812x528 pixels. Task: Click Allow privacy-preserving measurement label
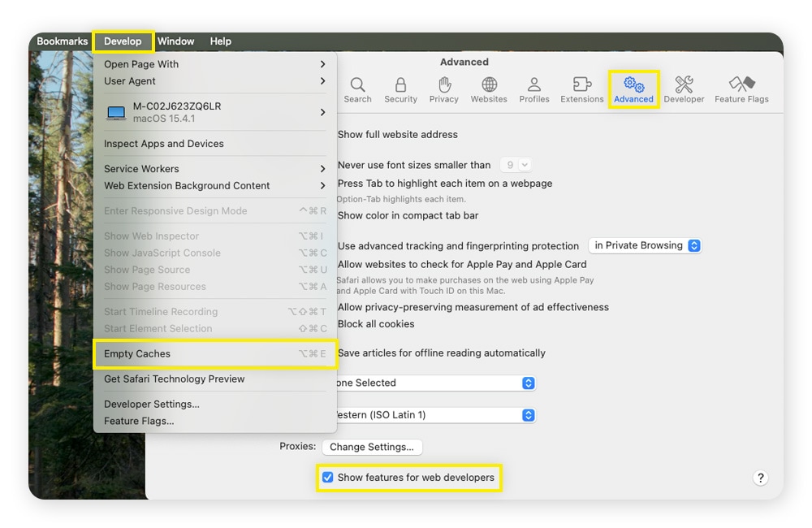point(473,307)
